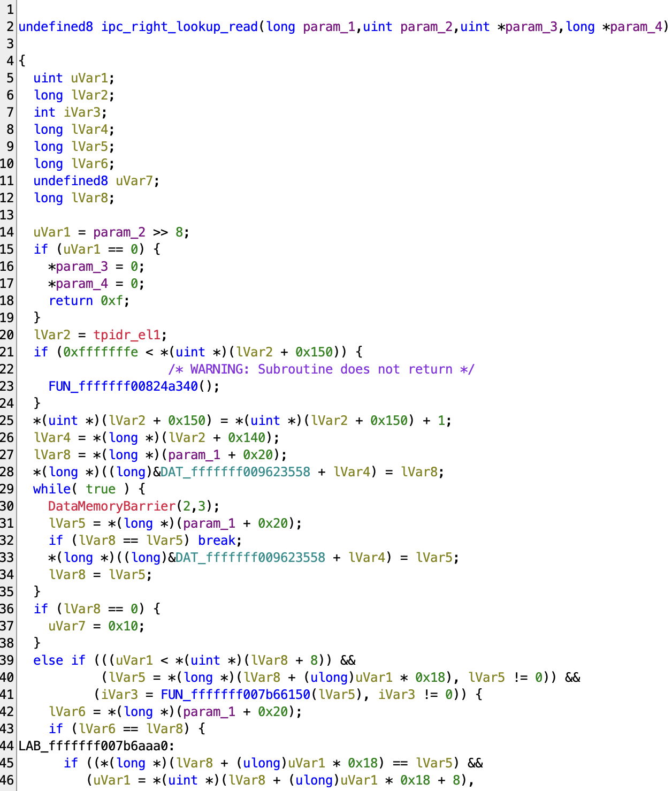672x791 pixels.
Task: Select 'uint uVar1;' declaration
Action: 74,78
